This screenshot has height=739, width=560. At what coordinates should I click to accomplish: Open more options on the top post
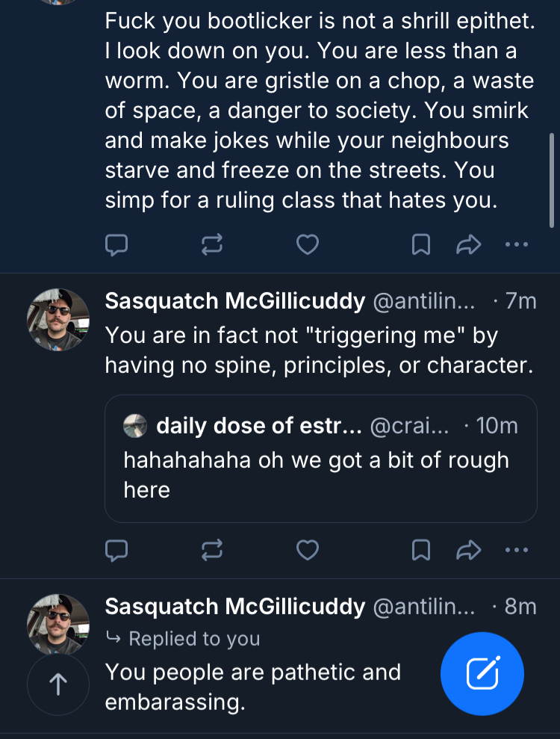coord(516,244)
